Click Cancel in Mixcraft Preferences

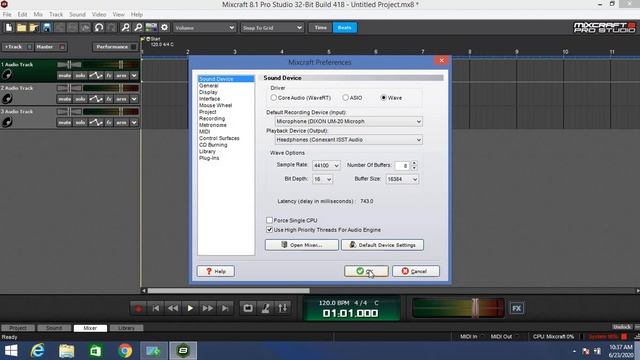[x=416, y=271]
